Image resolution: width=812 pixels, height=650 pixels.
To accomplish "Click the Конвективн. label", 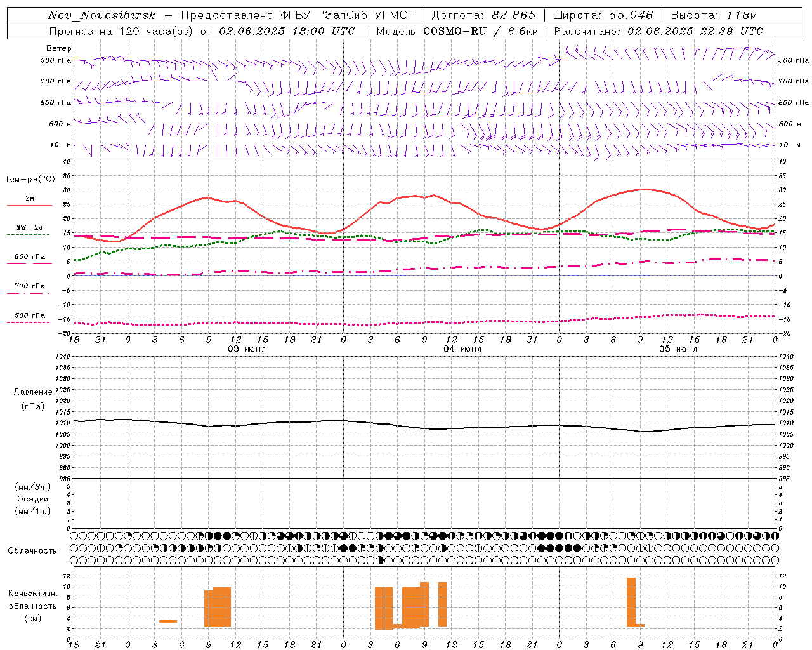I will [x=33, y=594].
